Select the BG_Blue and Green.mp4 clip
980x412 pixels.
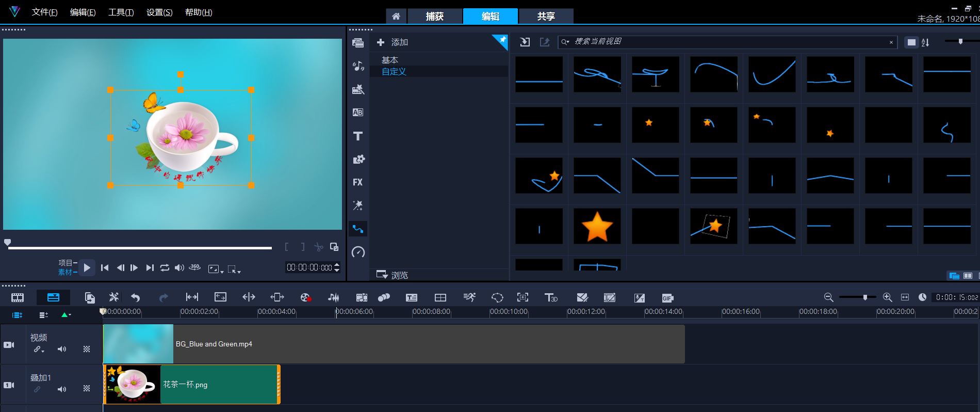coord(394,344)
